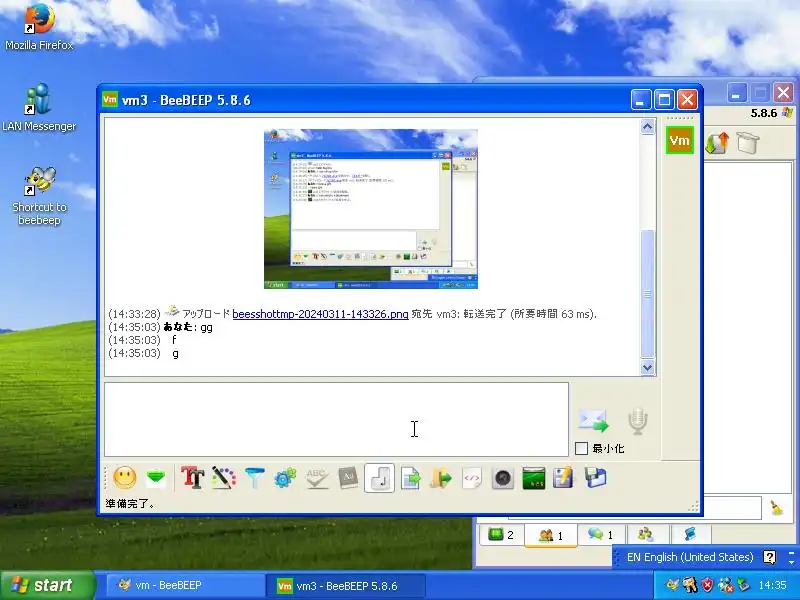Screen dimensions: 800x600
Task: Toggle the highlighted L-shaped toolbar button
Action: tap(379, 478)
